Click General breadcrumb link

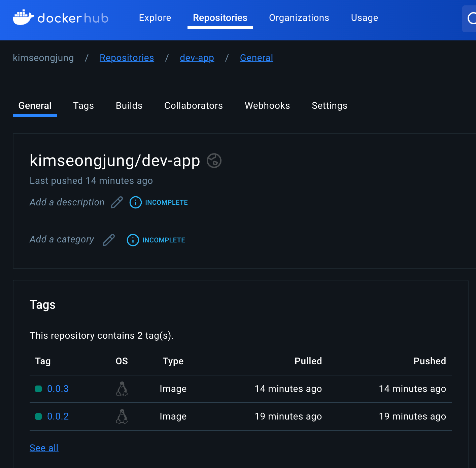click(257, 58)
